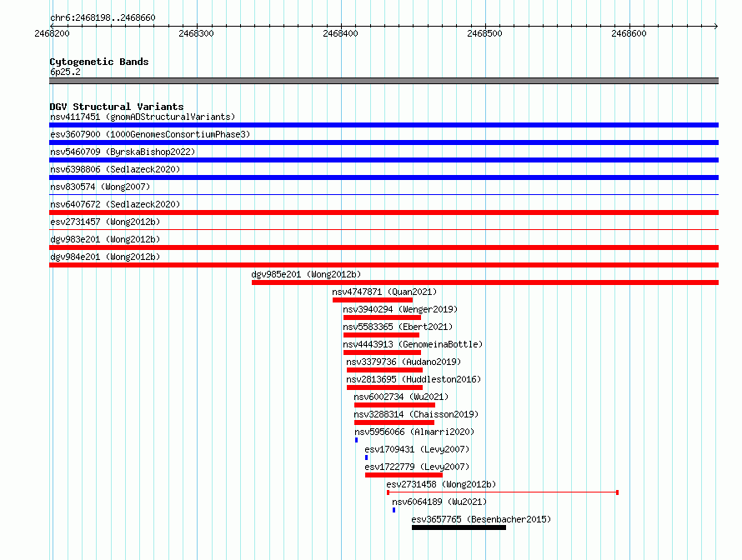Select the red bar under dgv984e201
This screenshot has height=560, width=742.
tap(384, 265)
